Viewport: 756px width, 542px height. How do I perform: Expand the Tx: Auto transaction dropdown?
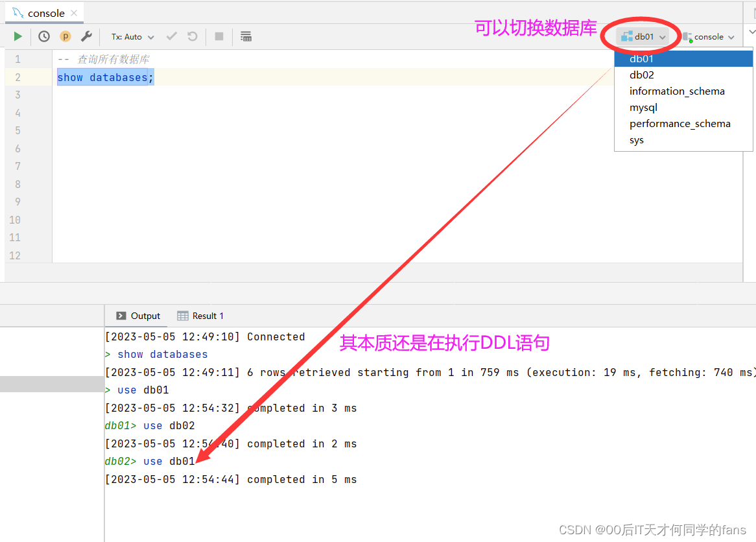pos(133,37)
